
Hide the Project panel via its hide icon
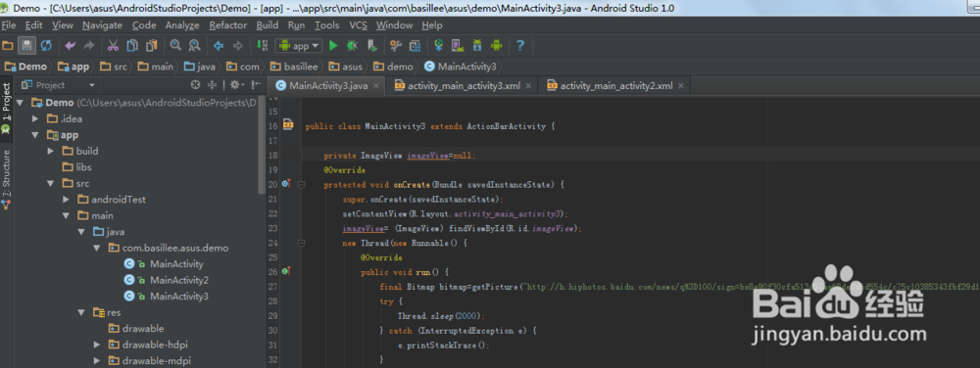pyautogui.click(x=256, y=85)
